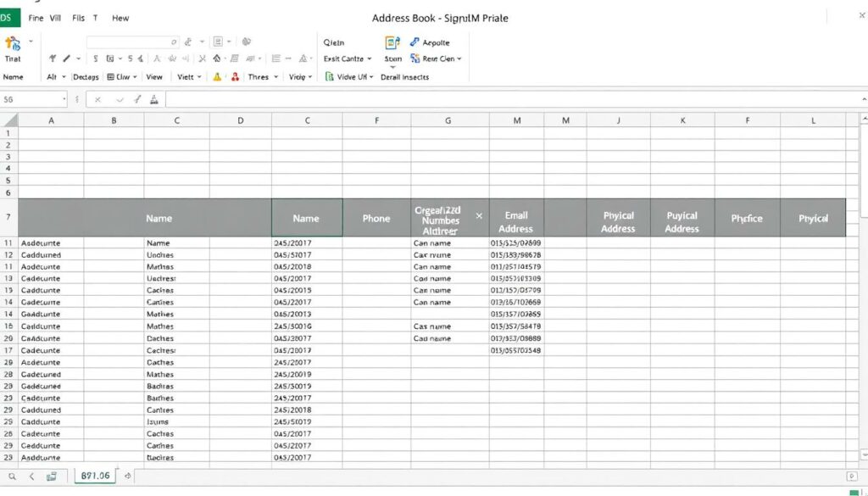Image resolution: width=868 pixels, height=496 pixels.
Task: Open the Fine menu tab
Action: (36, 18)
